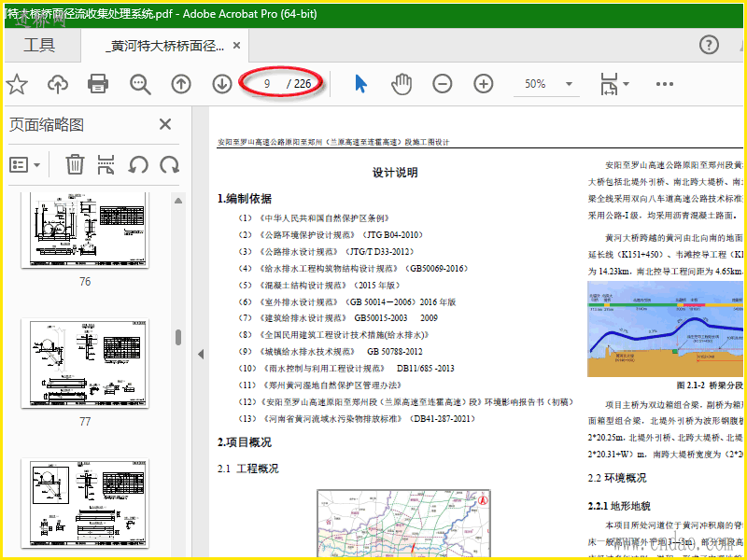This screenshot has width=747, height=560.
Task: Click the star bookmark icon
Action: (16, 84)
